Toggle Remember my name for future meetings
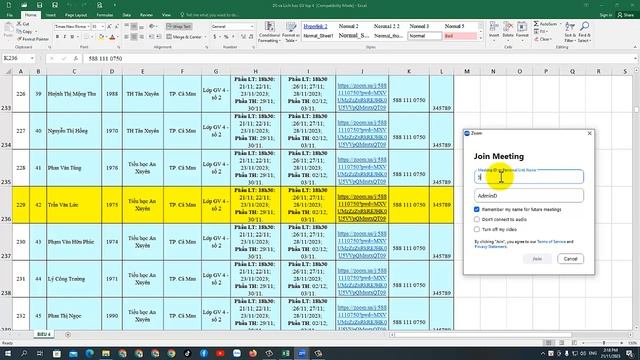Image resolution: width=640 pixels, height=360 pixels. (476, 209)
